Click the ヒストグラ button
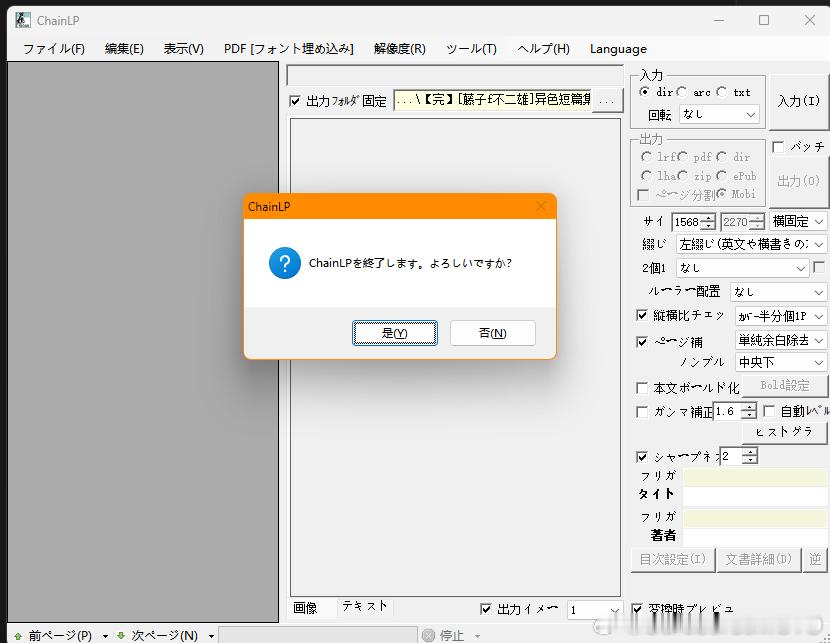830x643 pixels. pyautogui.click(x=784, y=432)
